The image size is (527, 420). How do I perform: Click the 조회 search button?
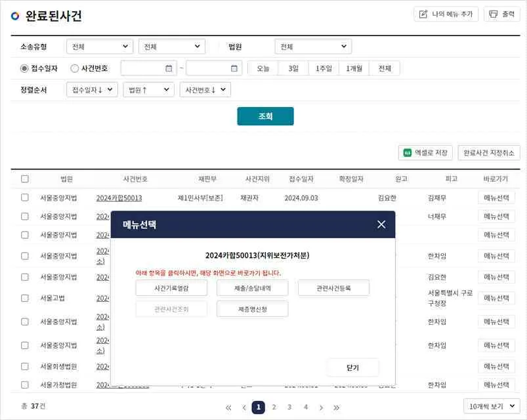coord(266,116)
